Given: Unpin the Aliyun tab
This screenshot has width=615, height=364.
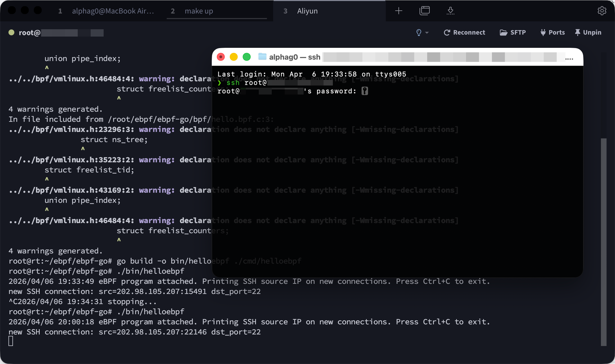Looking at the screenshot, I should pyautogui.click(x=588, y=33).
